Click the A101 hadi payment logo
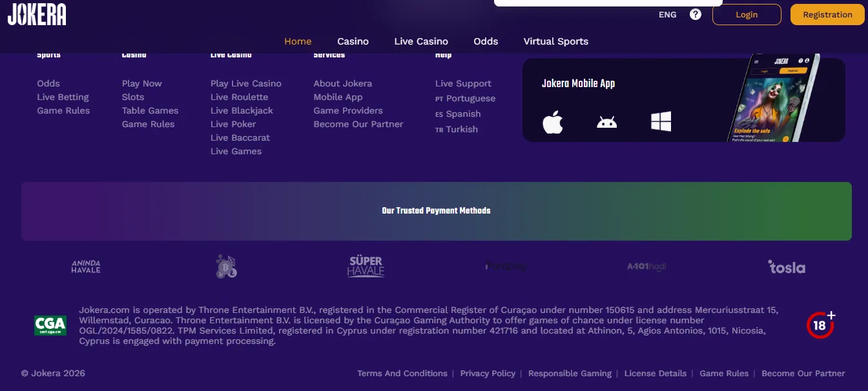This screenshot has width=868, height=391. (x=646, y=266)
